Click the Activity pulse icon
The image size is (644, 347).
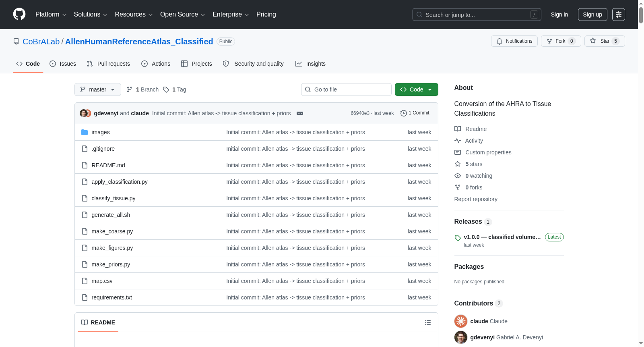coord(458,141)
